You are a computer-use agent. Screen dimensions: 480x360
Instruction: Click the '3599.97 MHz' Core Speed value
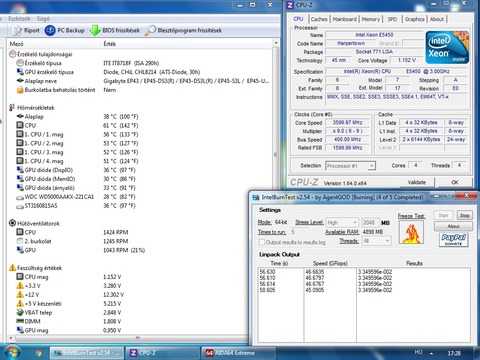pyautogui.click(x=347, y=122)
